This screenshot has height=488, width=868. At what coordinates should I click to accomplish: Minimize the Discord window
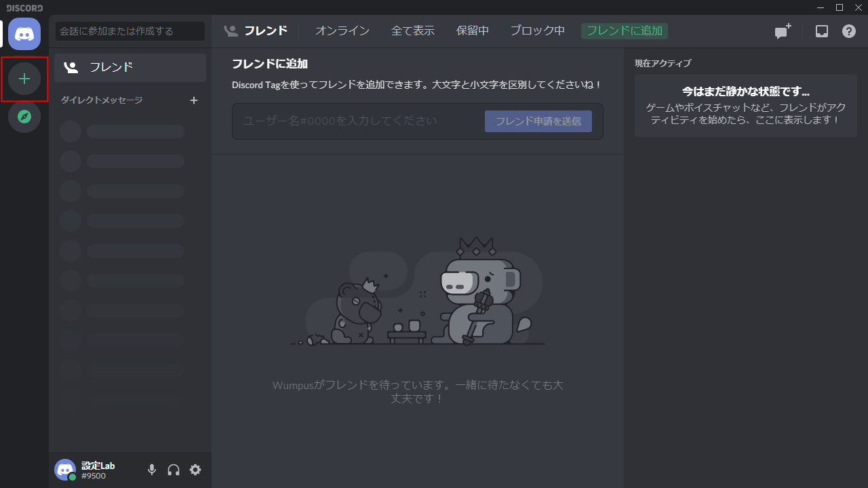(821, 7)
